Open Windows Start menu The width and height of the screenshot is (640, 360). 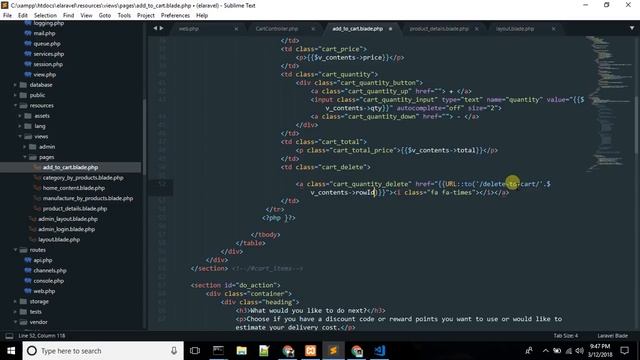click(11, 351)
